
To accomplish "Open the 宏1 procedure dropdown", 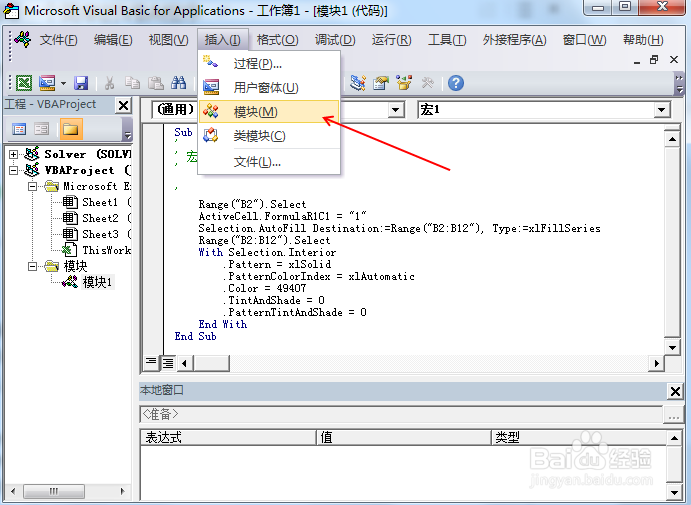I will (661, 110).
